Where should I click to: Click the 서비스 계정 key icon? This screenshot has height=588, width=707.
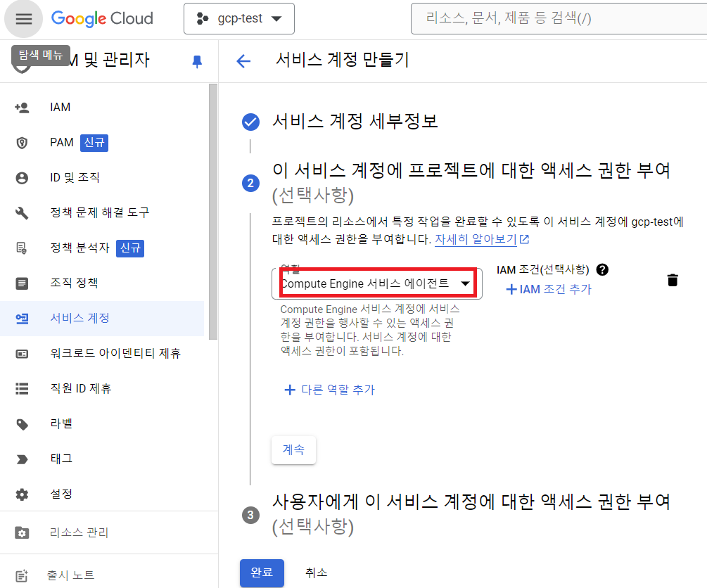pyautogui.click(x=22, y=319)
